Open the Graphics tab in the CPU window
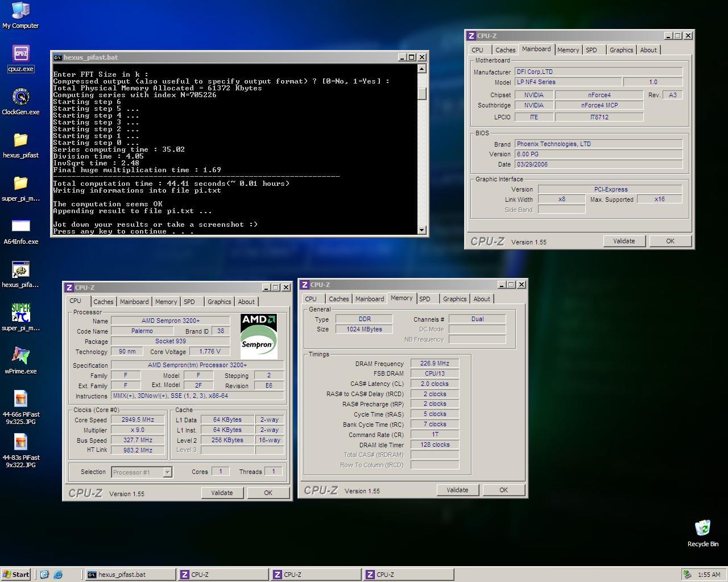Screen dimensions: 728x582 click(x=219, y=302)
